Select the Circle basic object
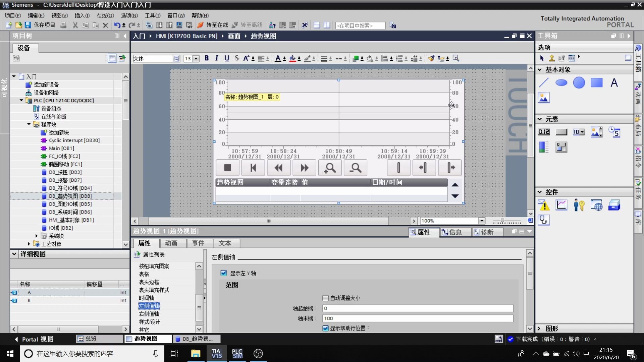Screen dimensions: 644x362 [579, 82]
